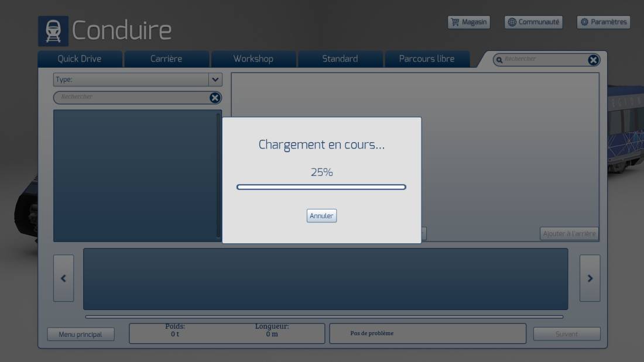Click the magnifier icon in top search
This screenshot has width=644, height=362.
(x=499, y=60)
